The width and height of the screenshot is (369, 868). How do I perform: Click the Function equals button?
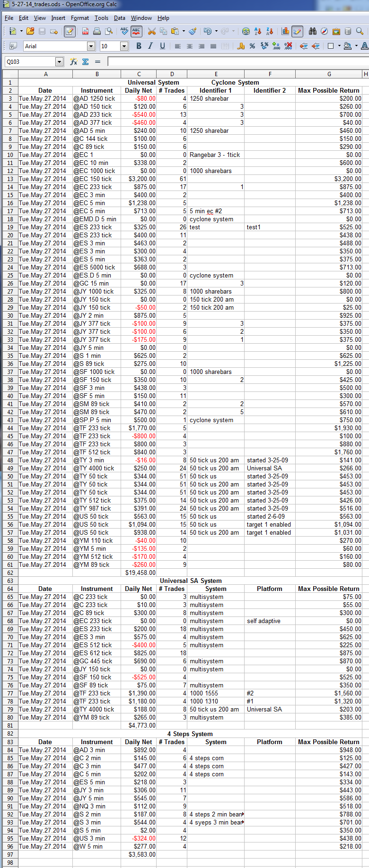(97, 61)
